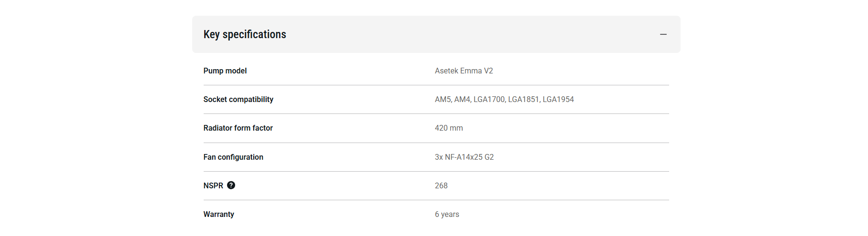Viewport: 868px width, 236px height.
Task: Click the Pump model row's empty middle area
Action: [x=341, y=71]
